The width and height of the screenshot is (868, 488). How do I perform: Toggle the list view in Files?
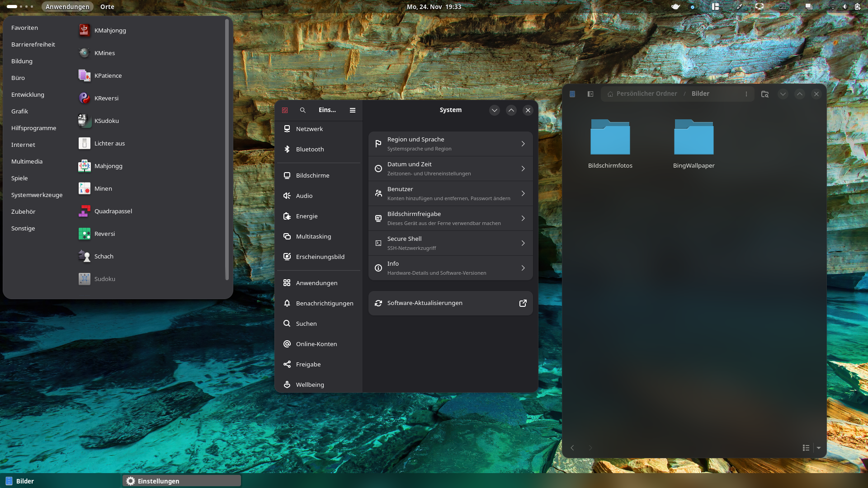(806, 448)
